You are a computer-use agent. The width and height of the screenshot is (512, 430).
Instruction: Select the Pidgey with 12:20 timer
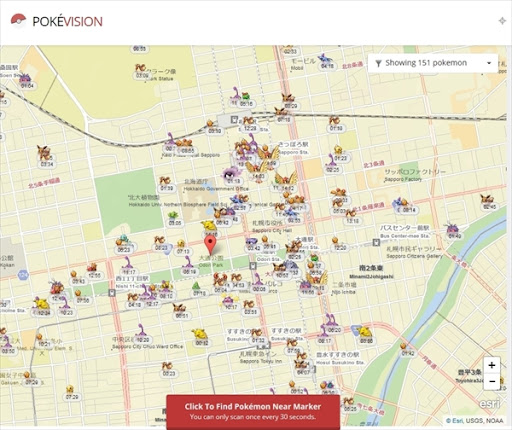[x=338, y=244]
